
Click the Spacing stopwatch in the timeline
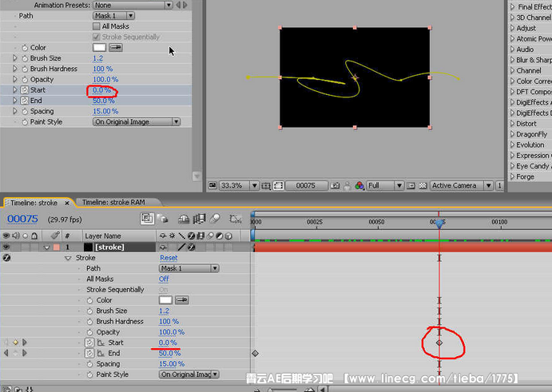[x=89, y=364]
